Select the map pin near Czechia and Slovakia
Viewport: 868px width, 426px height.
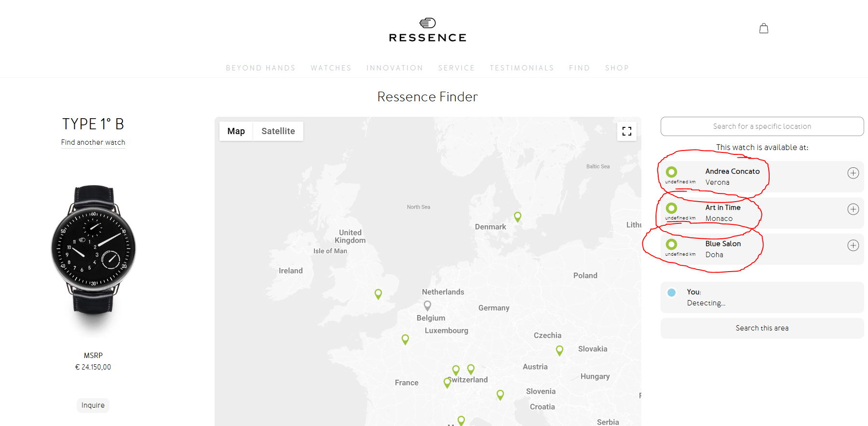559,351
